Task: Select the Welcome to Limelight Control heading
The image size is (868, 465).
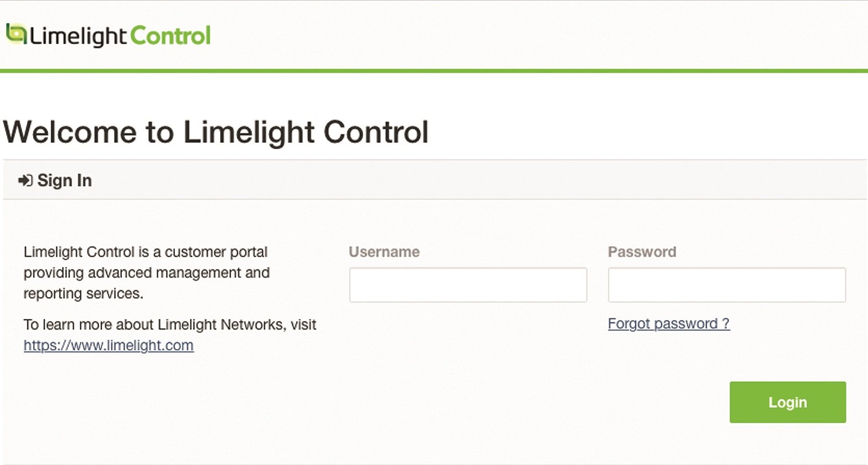Action: click(x=216, y=132)
